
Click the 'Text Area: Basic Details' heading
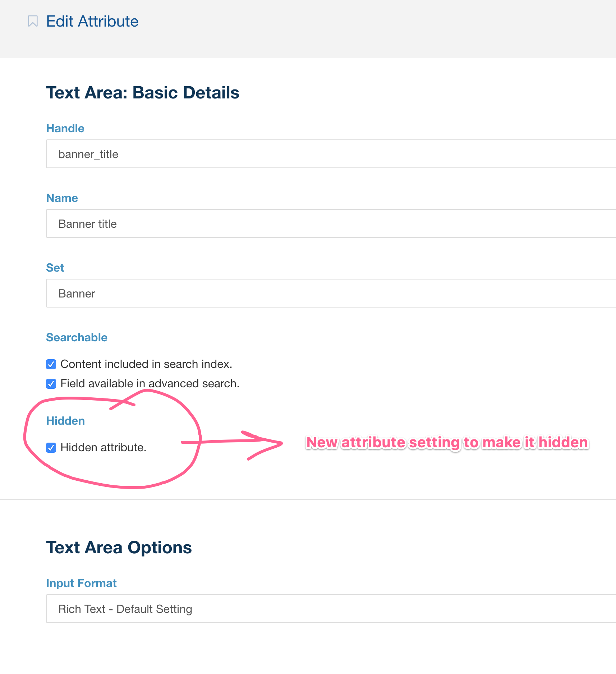coord(143,92)
